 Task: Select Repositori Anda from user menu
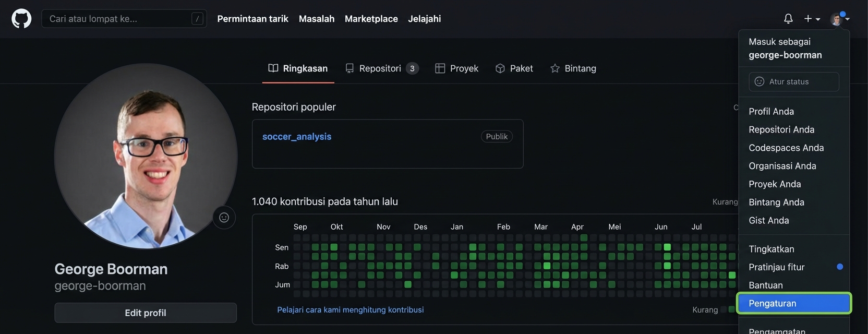(794, 129)
